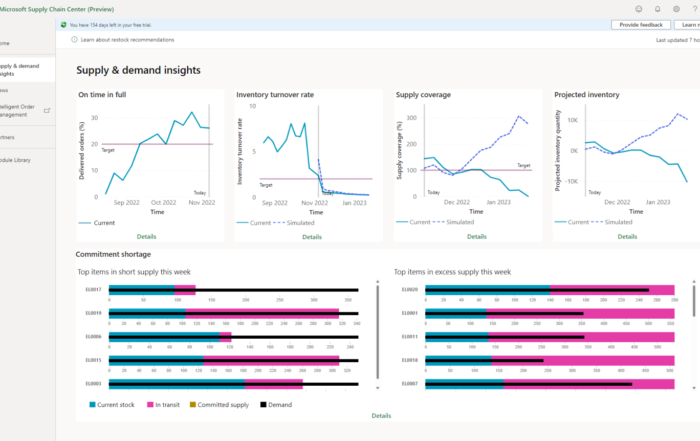Screen dimensions: 700x441
Task: Toggle the Committed supply legend swatch
Action: coord(193,404)
